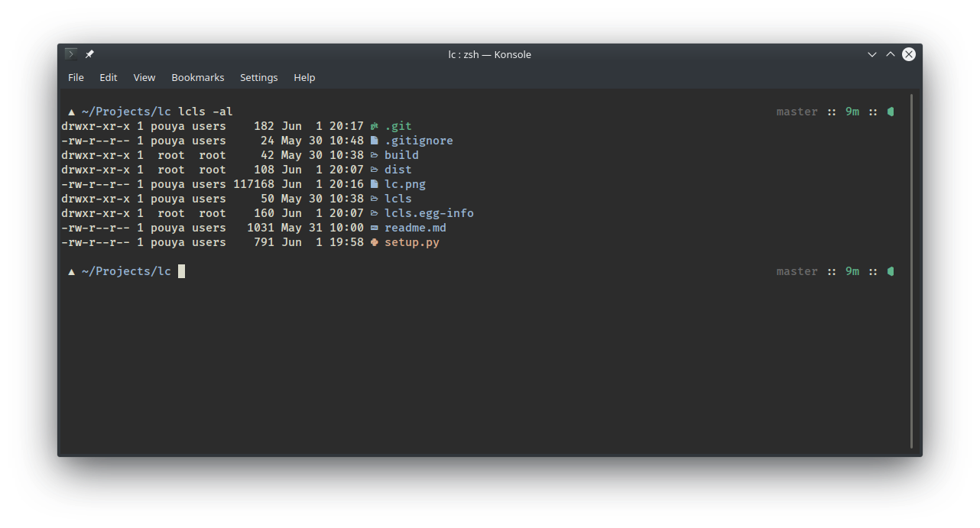The image size is (980, 528).
Task: Click the file icon next to .gitignore
Action: 374,141
